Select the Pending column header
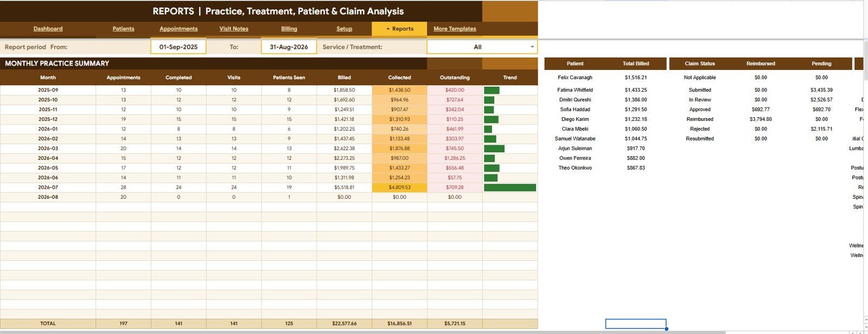Screen dimensions: 868x334 coord(821,63)
